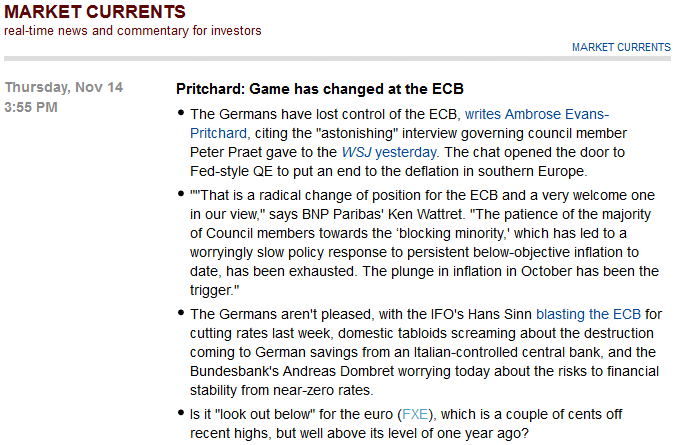Open the 'blasting the ECB' link
This screenshot has height=445, width=679.
point(588,314)
